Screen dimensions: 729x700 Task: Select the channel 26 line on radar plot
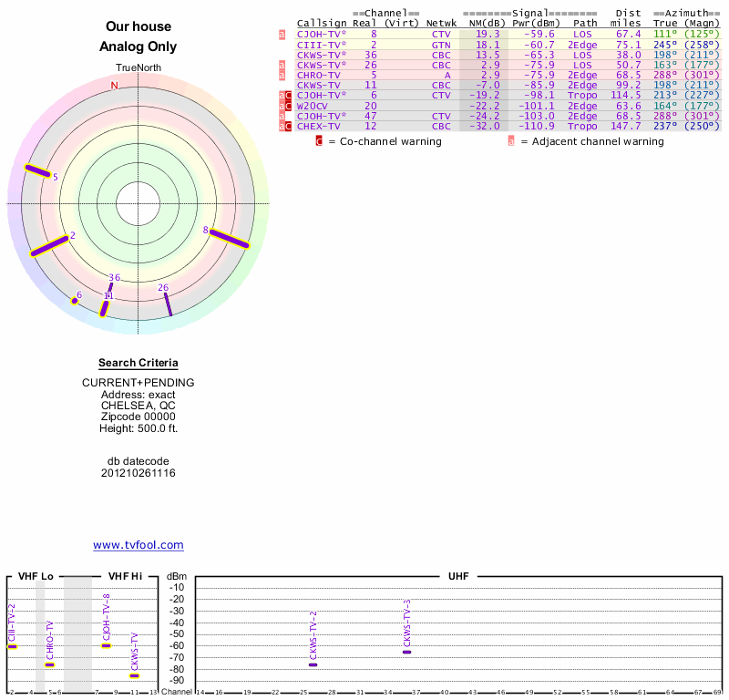tap(168, 304)
